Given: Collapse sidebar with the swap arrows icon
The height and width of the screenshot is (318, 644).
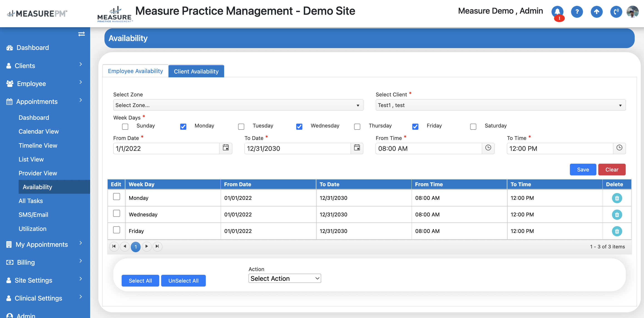Looking at the screenshot, I should pos(81,34).
